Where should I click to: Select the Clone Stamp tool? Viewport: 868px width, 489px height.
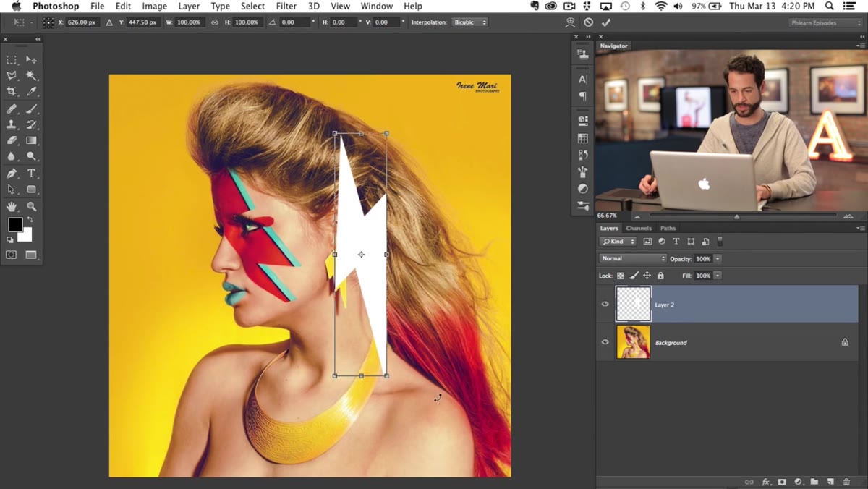[12, 125]
